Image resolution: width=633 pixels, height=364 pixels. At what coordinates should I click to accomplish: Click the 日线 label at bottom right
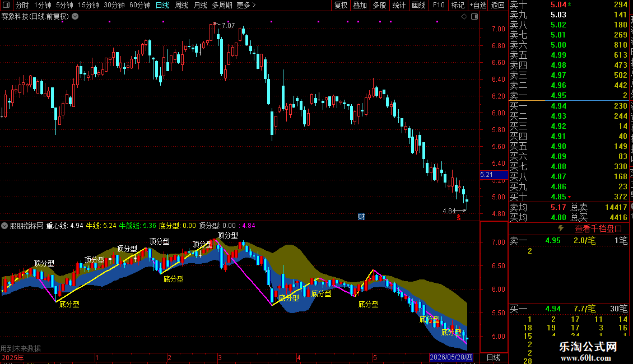pyautogui.click(x=494, y=357)
